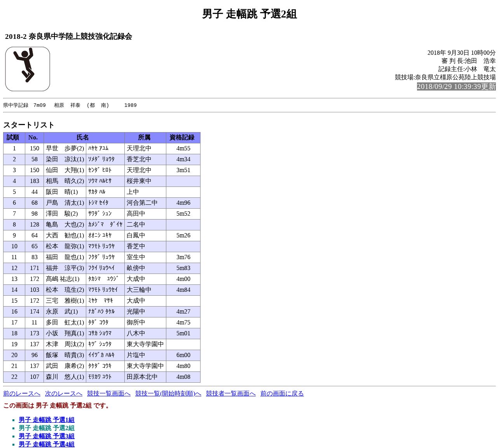Click school name 室生中
The height and width of the screenshot is (448, 499).
136,257
